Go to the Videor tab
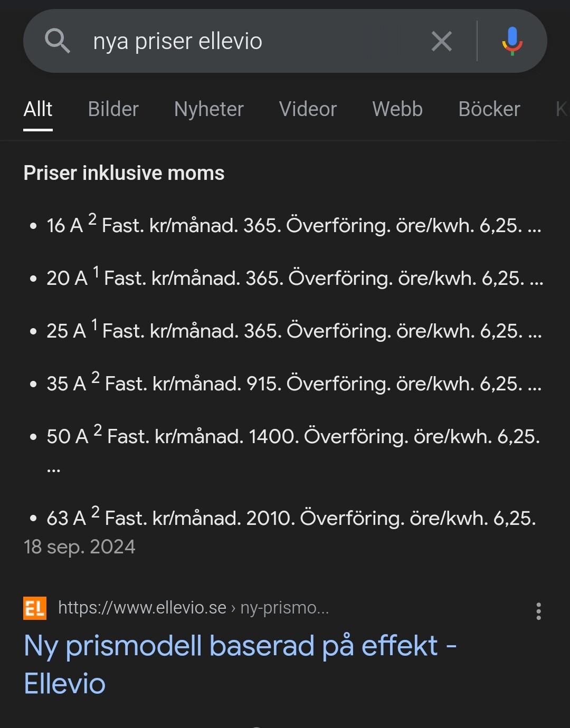 (308, 109)
